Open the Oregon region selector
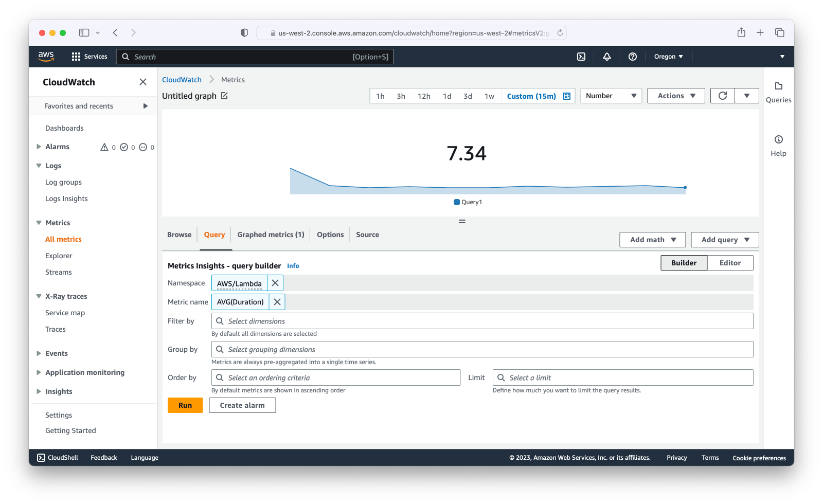The width and height of the screenshot is (823, 504). (x=668, y=57)
